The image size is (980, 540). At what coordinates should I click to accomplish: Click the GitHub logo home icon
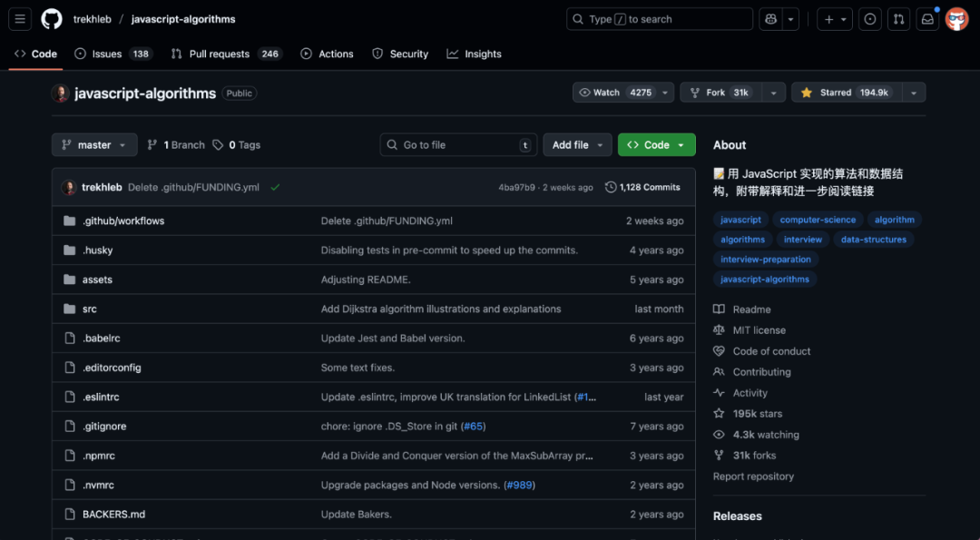[52, 19]
